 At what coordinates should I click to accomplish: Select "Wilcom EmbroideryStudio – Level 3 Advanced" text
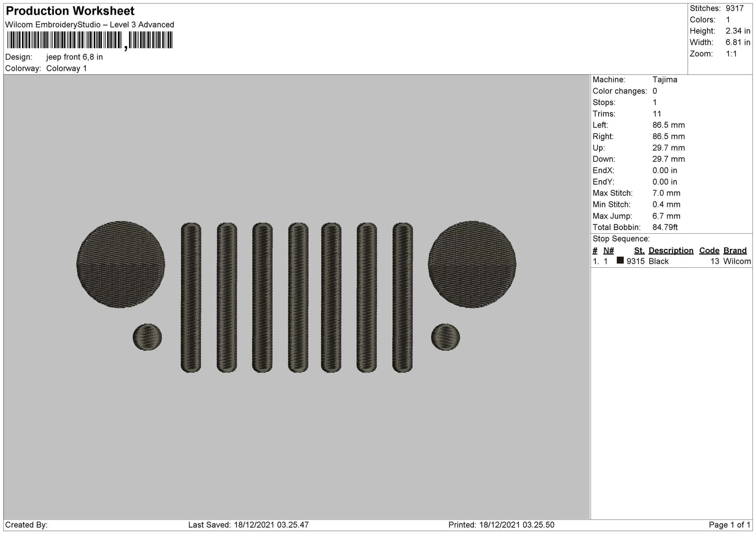point(89,25)
